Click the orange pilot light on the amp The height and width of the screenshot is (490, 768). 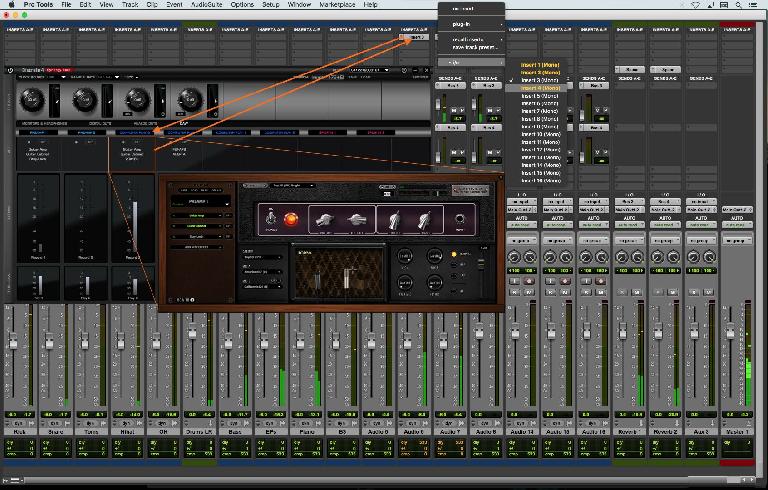click(x=290, y=219)
